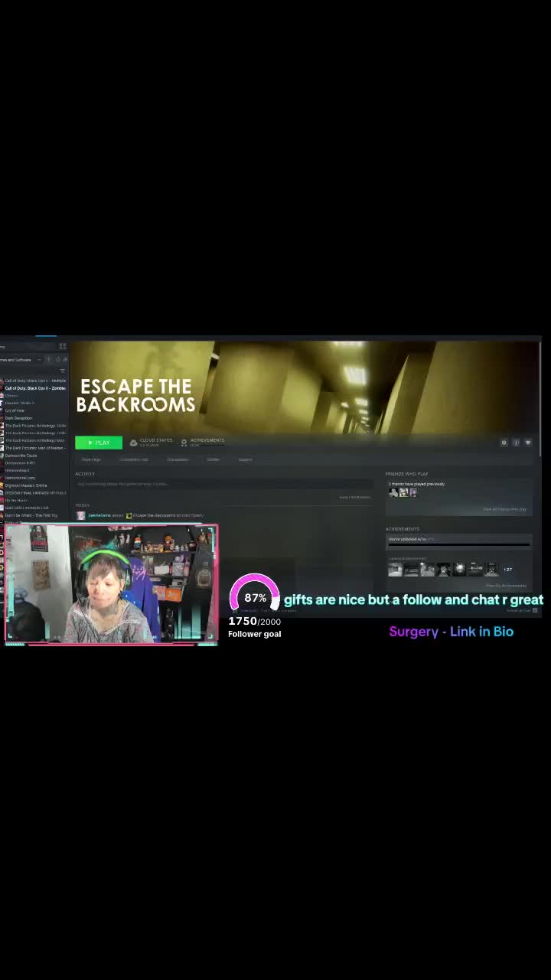Viewport: 551px width, 980px height.
Task: Select The Dark Pictures: Man of Medan
Action: click(x=35, y=448)
